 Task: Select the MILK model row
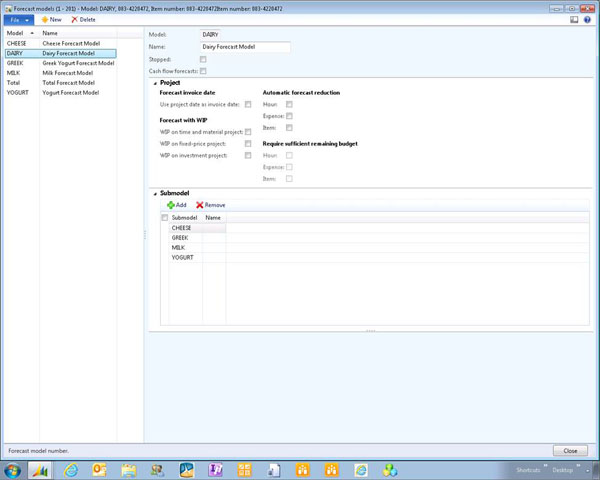pos(60,73)
